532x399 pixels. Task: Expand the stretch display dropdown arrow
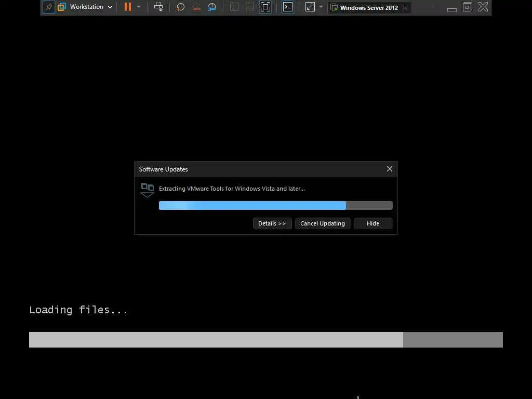[321, 7]
